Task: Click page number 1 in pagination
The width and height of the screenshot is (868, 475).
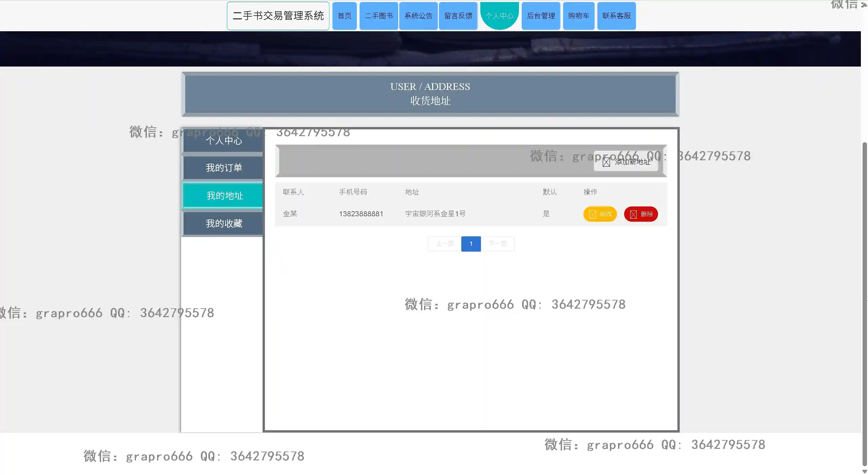Action: pos(471,244)
